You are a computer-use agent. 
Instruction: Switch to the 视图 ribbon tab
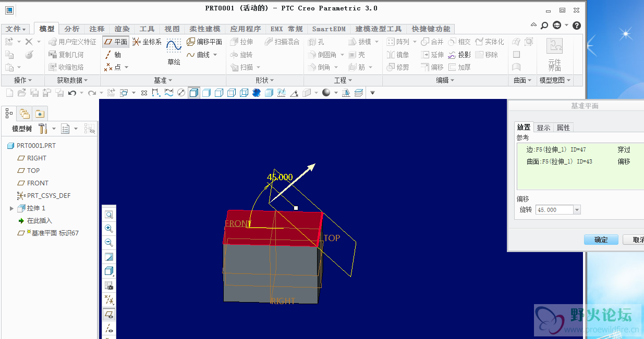(x=172, y=29)
